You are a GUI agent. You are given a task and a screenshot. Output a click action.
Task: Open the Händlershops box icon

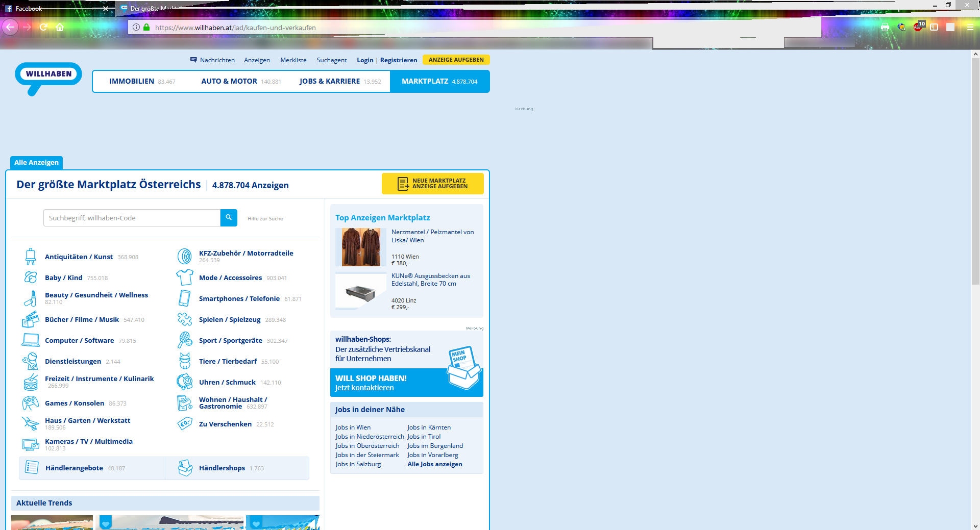pos(185,468)
